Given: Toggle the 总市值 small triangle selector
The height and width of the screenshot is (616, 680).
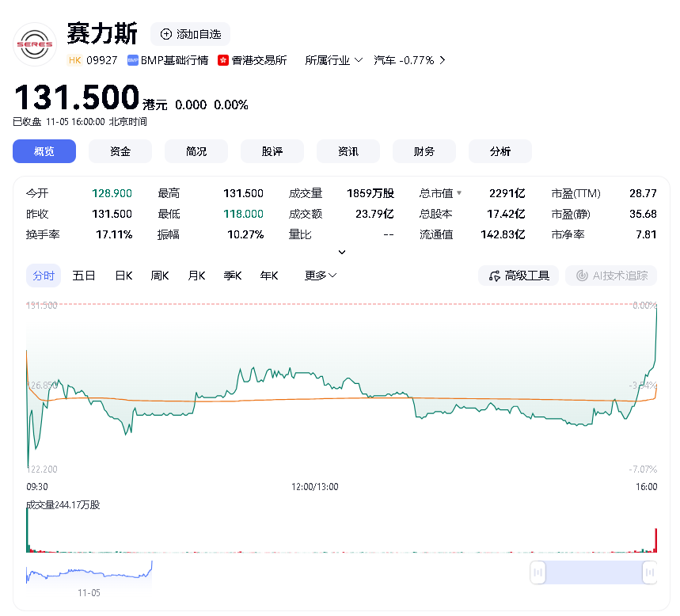Looking at the screenshot, I should [x=459, y=193].
